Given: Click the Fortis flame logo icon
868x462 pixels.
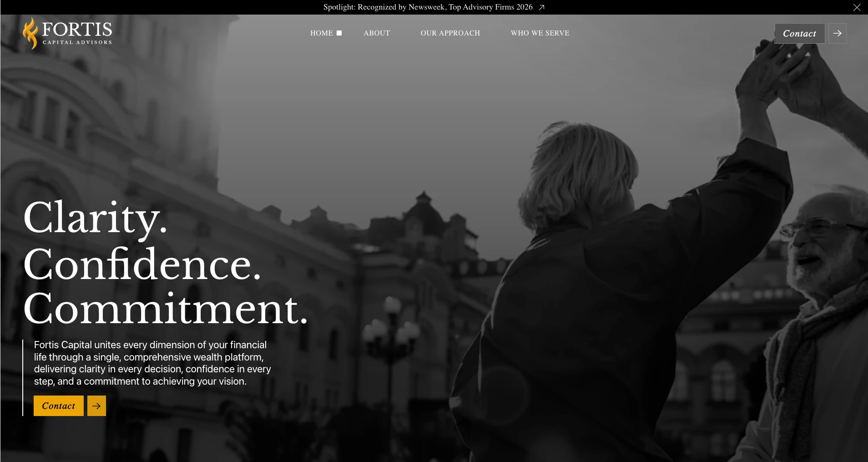Looking at the screenshot, I should [30, 33].
